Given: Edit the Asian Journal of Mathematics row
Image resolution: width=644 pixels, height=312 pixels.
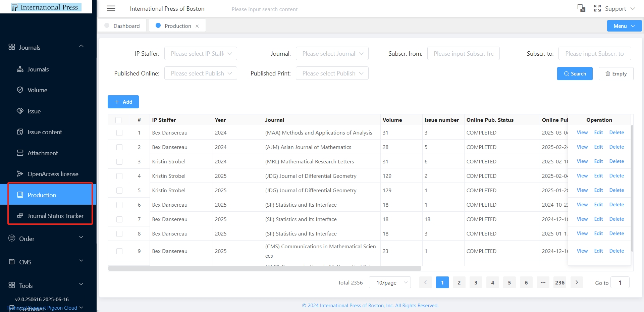Looking at the screenshot, I should point(598,147).
